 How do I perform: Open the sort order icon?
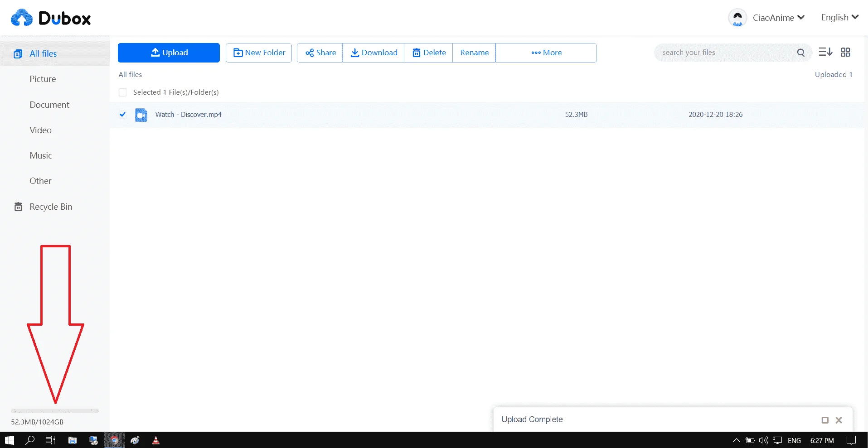825,52
